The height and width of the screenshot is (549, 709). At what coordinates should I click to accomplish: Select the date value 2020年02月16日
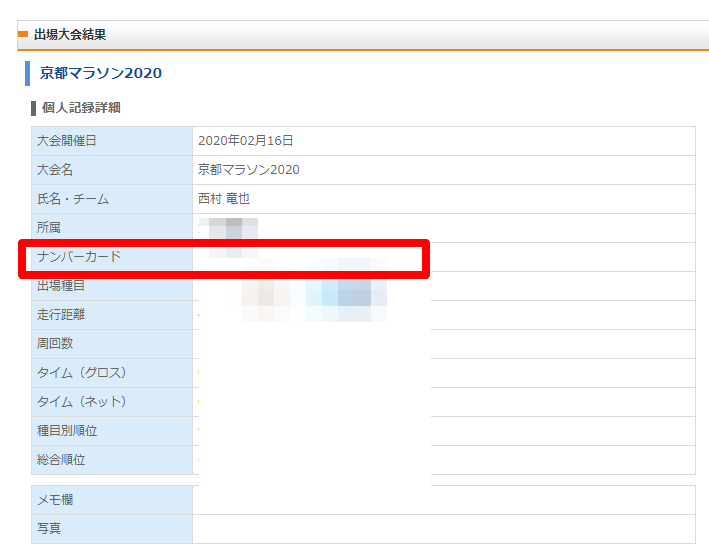246,141
